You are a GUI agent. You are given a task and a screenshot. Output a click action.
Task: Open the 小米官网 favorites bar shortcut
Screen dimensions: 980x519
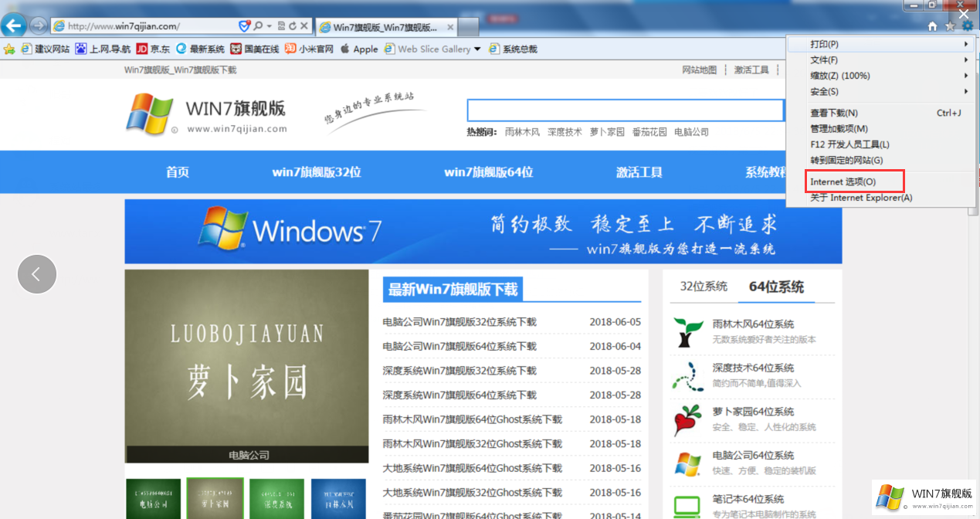tap(309, 49)
